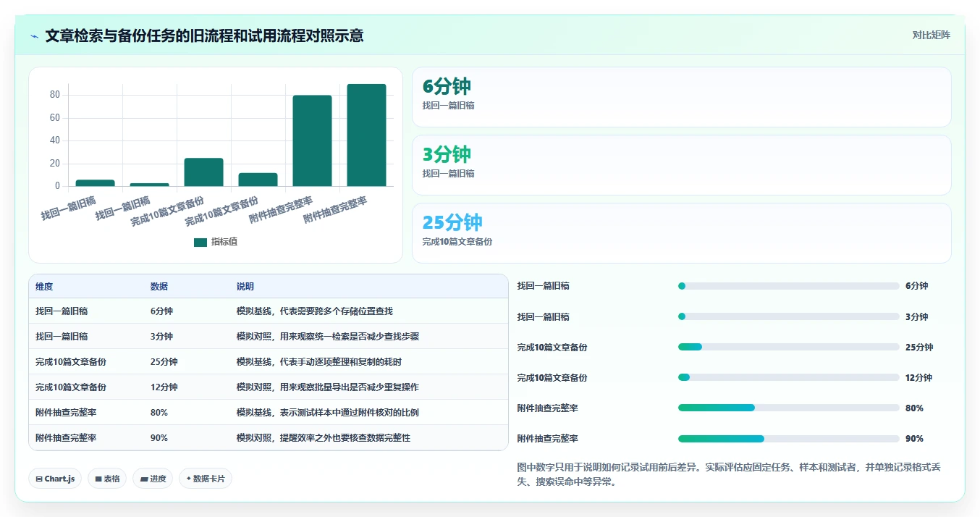Click the progress bar valued 90%

[789, 438]
